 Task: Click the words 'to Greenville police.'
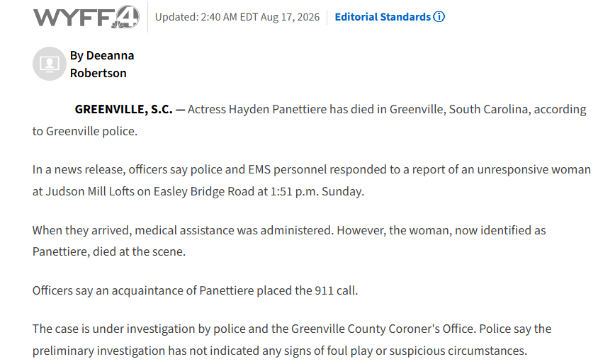pos(84,131)
